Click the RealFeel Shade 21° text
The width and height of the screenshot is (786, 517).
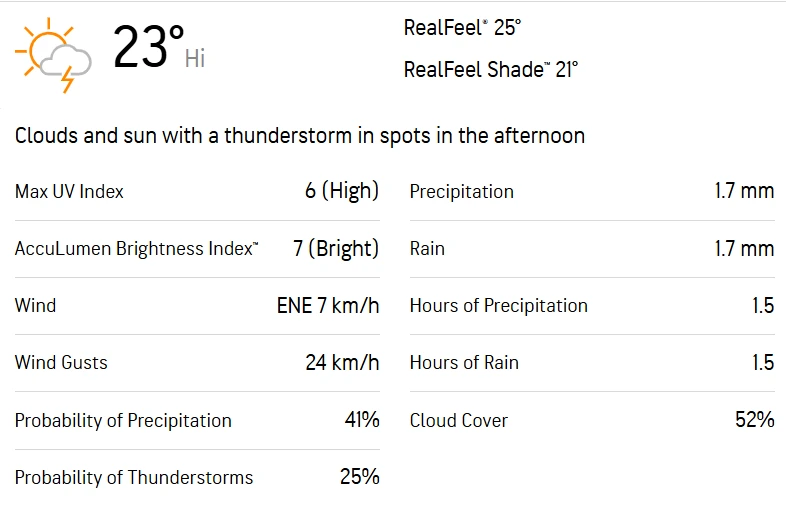click(x=490, y=69)
